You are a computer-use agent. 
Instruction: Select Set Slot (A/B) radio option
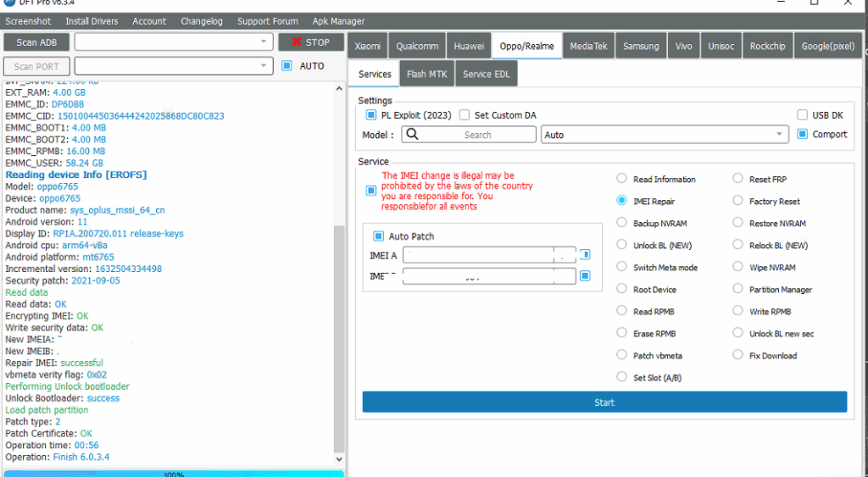(621, 377)
